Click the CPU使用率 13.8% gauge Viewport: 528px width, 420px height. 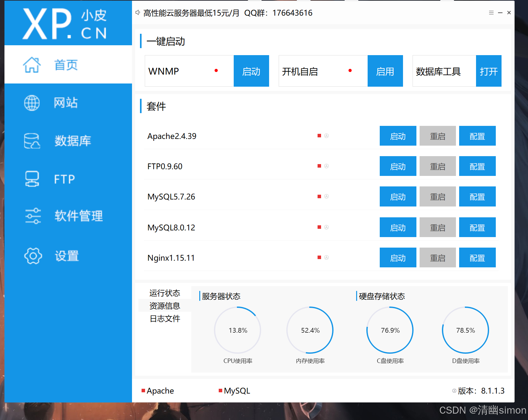tap(238, 330)
